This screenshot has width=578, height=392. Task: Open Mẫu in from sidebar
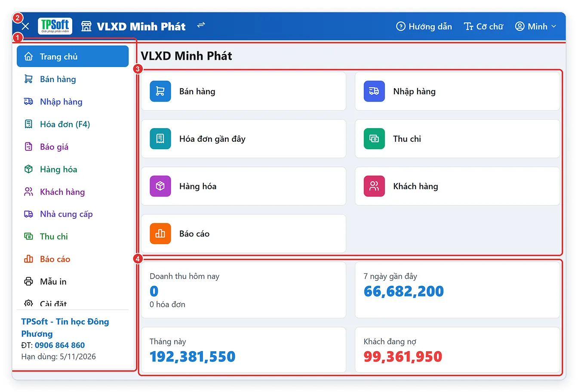73,282
